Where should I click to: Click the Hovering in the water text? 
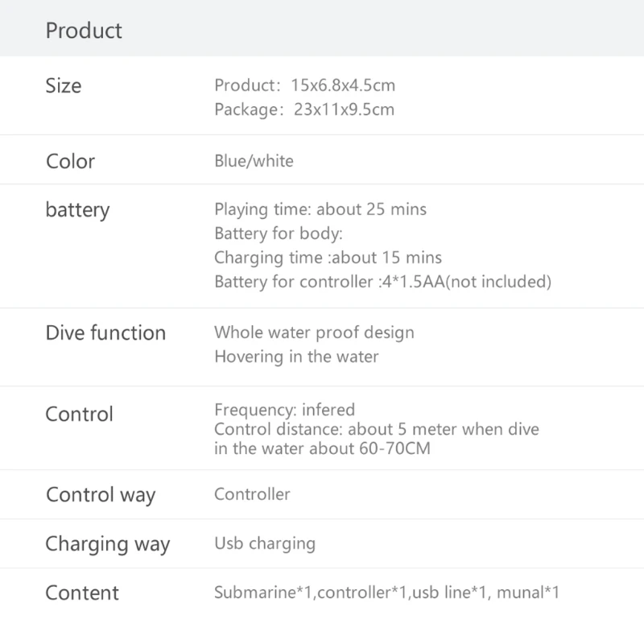[x=296, y=357]
